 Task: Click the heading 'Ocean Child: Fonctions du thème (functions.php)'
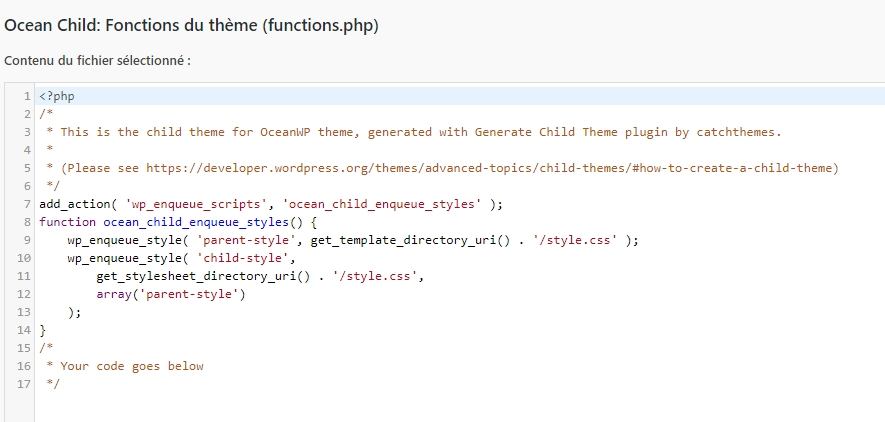pos(191,26)
